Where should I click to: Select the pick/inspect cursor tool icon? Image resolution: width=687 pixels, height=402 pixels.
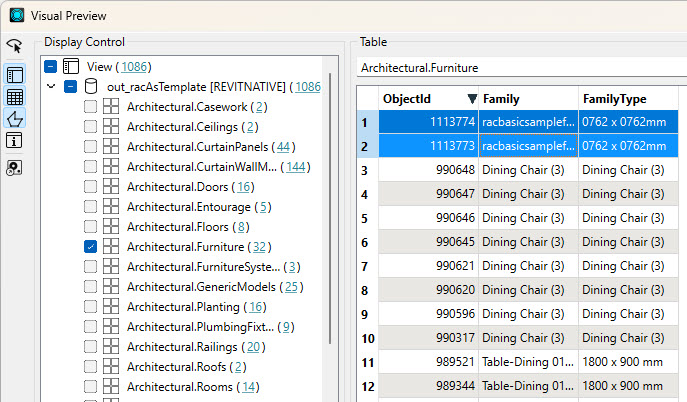pos(14,46)
